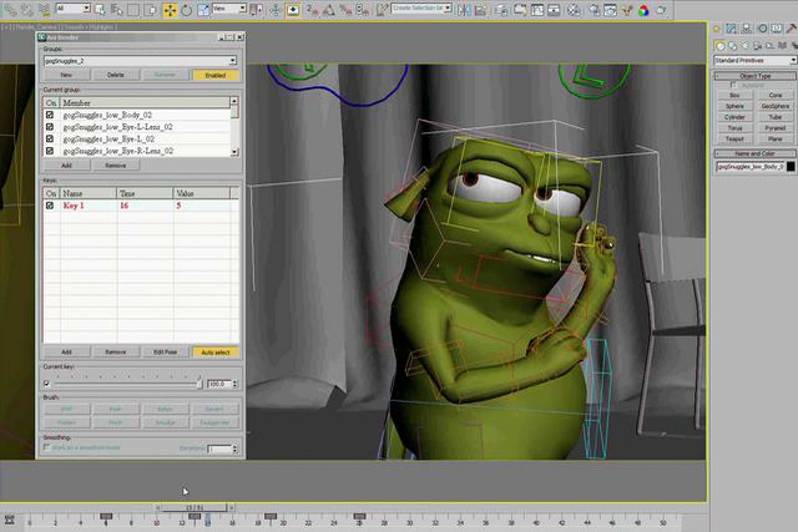Open the Select by Name tool
This screenshot has height=532, width=798.
click(117, 10)
